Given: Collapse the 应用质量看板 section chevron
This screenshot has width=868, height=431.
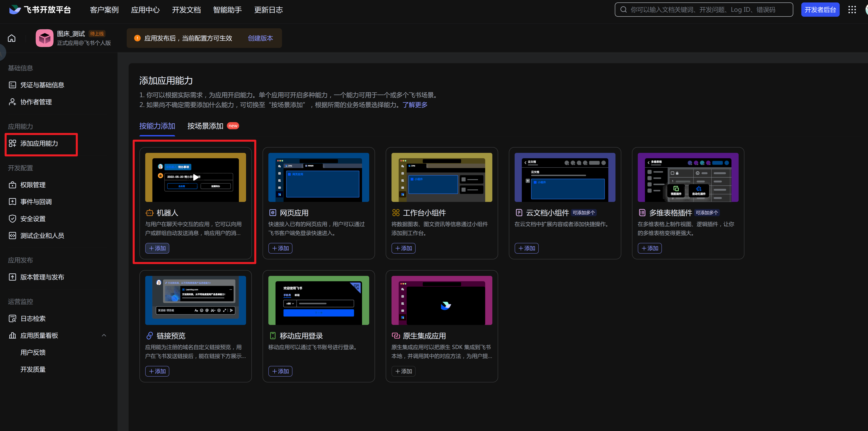Looking at the screenshot, I should pyautogui.click(x=104, y=335).
